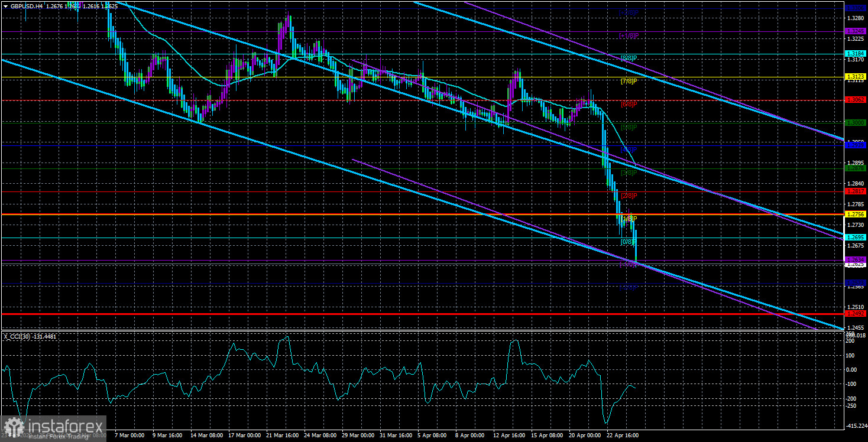The width and height of the screenshot is (868, 442).
Task: Select the 1.2878 price level tag
Action: [x=856, y=168]
